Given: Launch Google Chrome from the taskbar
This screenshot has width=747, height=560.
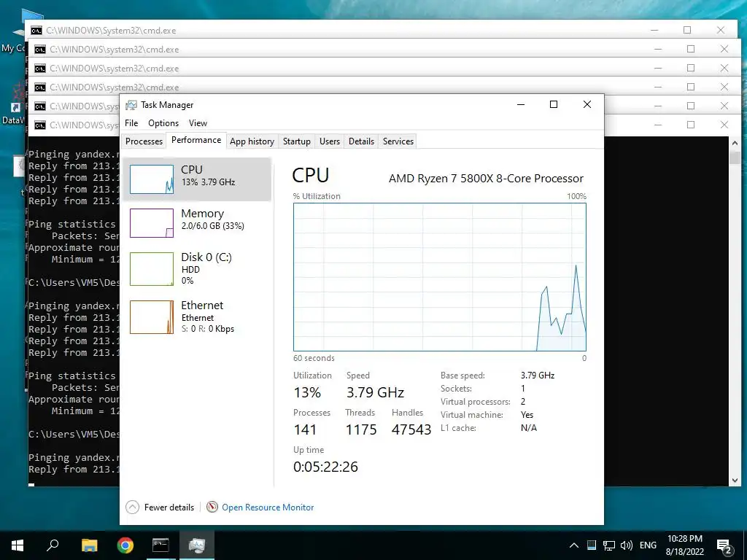Looking at the screenshot, I should (125, 545).
